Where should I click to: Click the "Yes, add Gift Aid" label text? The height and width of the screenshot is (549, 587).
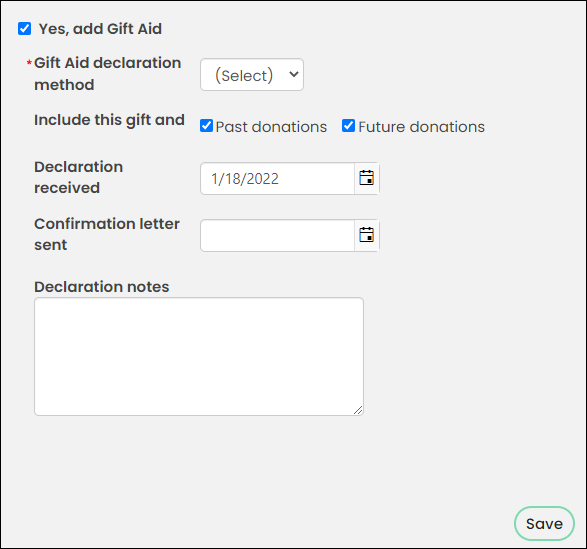tap(100, 29)
